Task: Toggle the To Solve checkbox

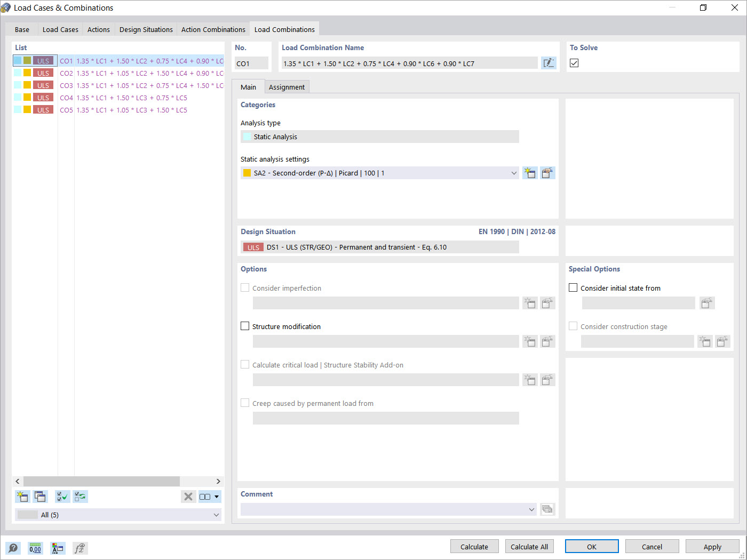Action: coord(574,63)
